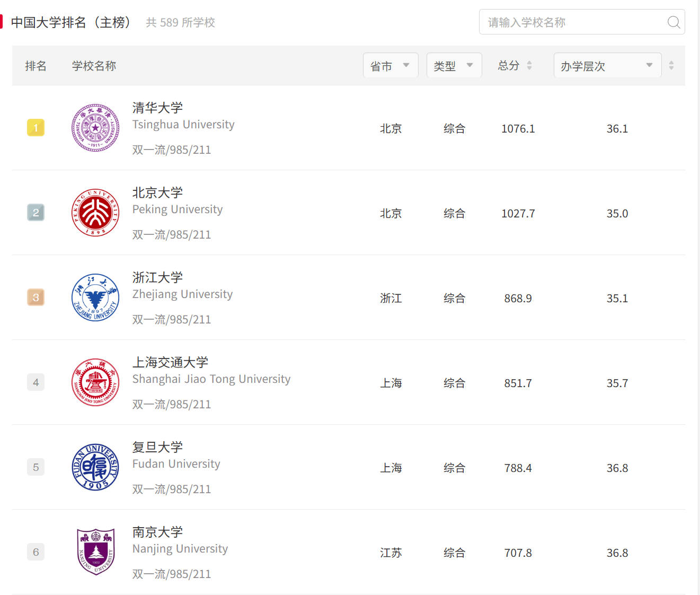The width and height of the screenshot is (700, 595).
Task: Open the 复旦大学 university link
Action: 157,447
